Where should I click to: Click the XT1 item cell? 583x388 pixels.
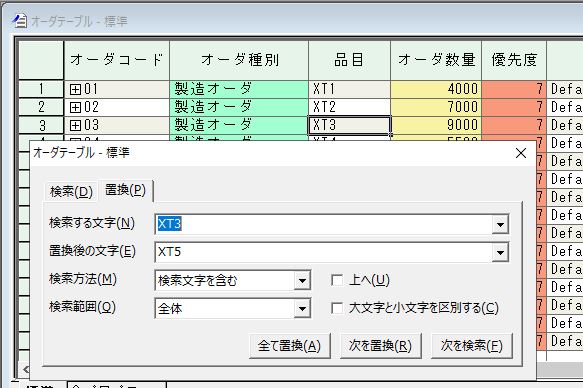(x=350, y=89)
